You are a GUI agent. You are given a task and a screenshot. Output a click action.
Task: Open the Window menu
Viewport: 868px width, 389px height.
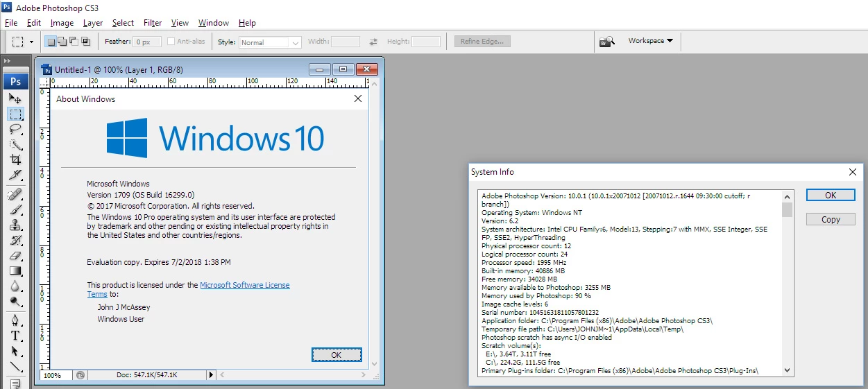[214, 23]
